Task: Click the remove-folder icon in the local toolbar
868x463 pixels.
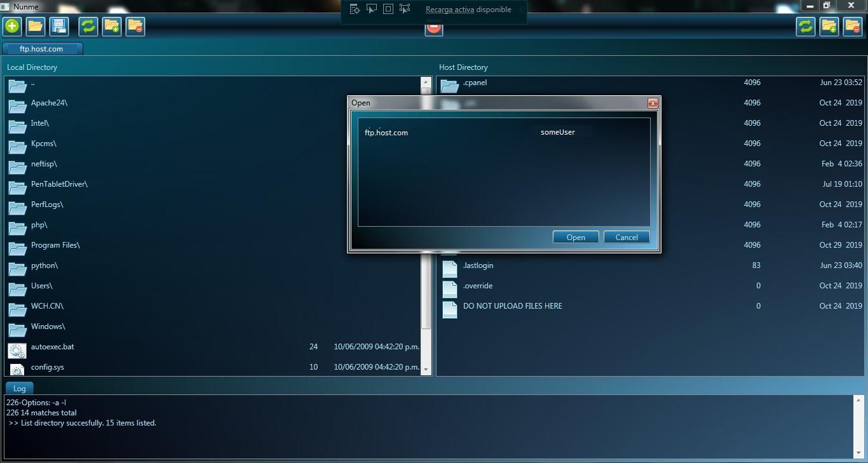Action: pyautogui.click(x=135, y=26)
